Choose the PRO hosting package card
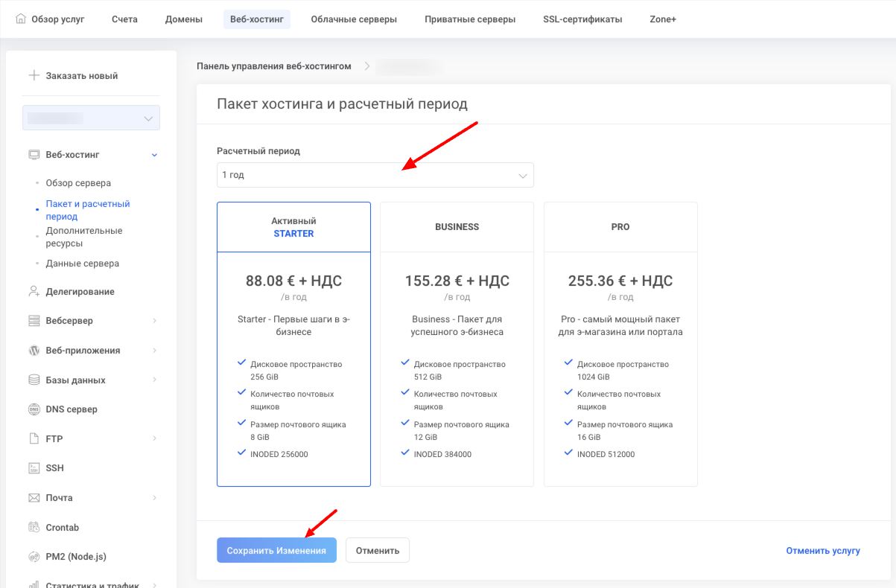 point(620,344)
